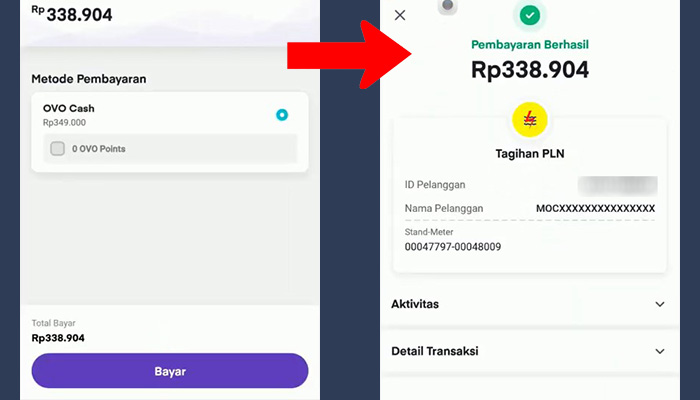Tap the yellow PLN lightning logo

pyautogui.click(x=529, y=120)
